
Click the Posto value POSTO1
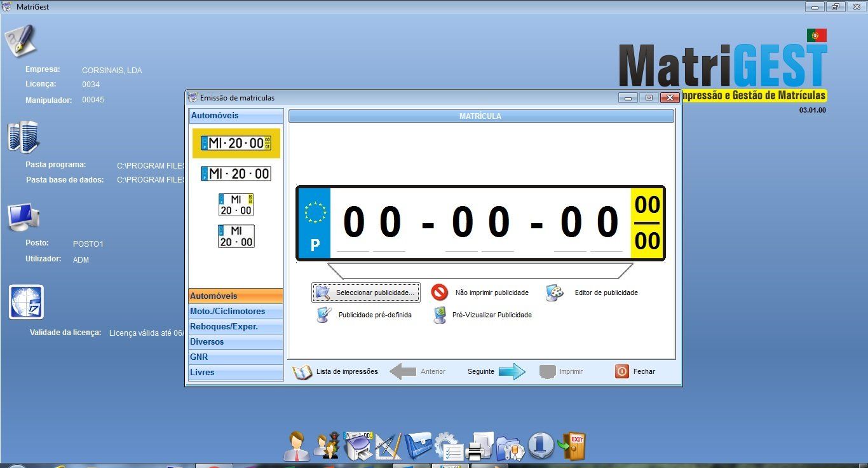tap(88, 244)
